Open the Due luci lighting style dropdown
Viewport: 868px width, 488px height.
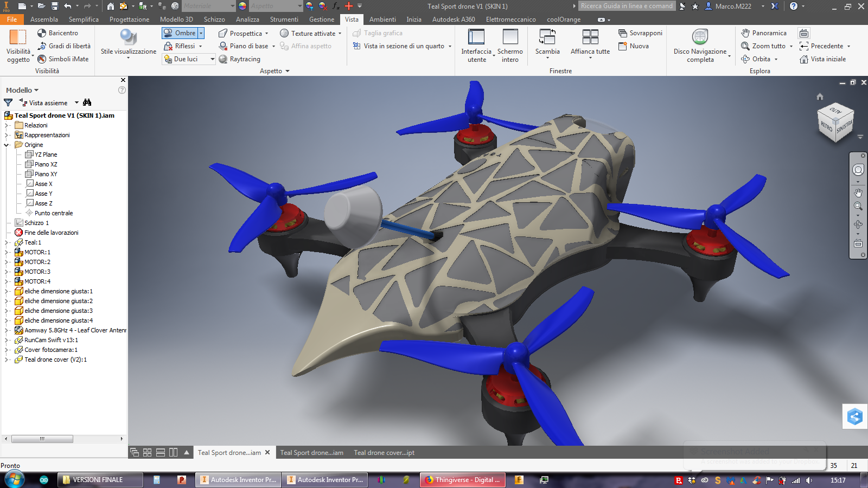tap(213, 59)
